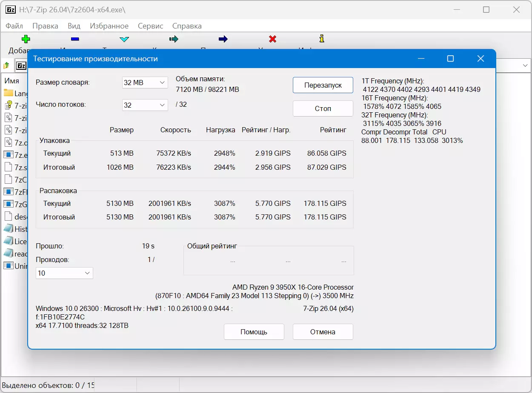Click the red X Delete toolbar icon
The height and width of the screenshot is (393, 532).
(273, 39)
